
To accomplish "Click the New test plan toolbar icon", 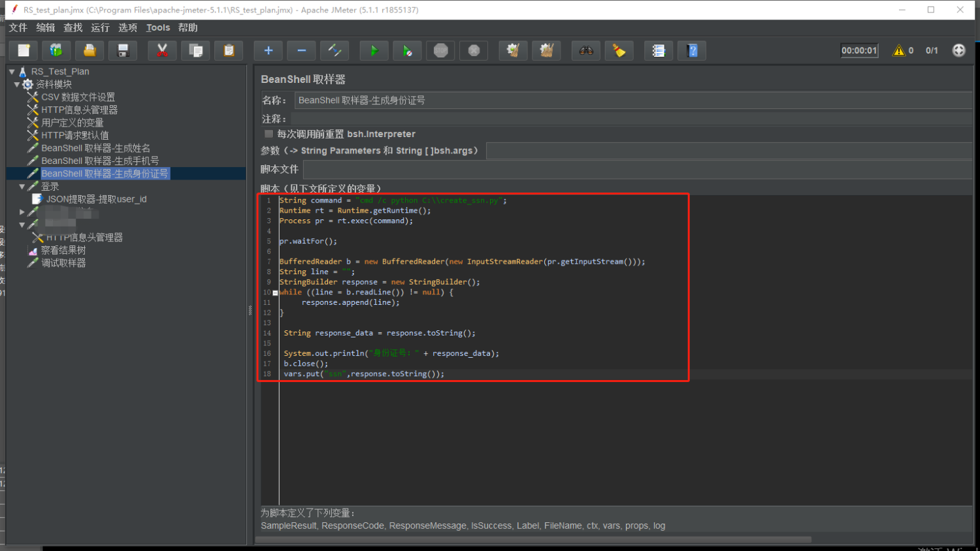I will pyautogui.click(x=24, y=51).
